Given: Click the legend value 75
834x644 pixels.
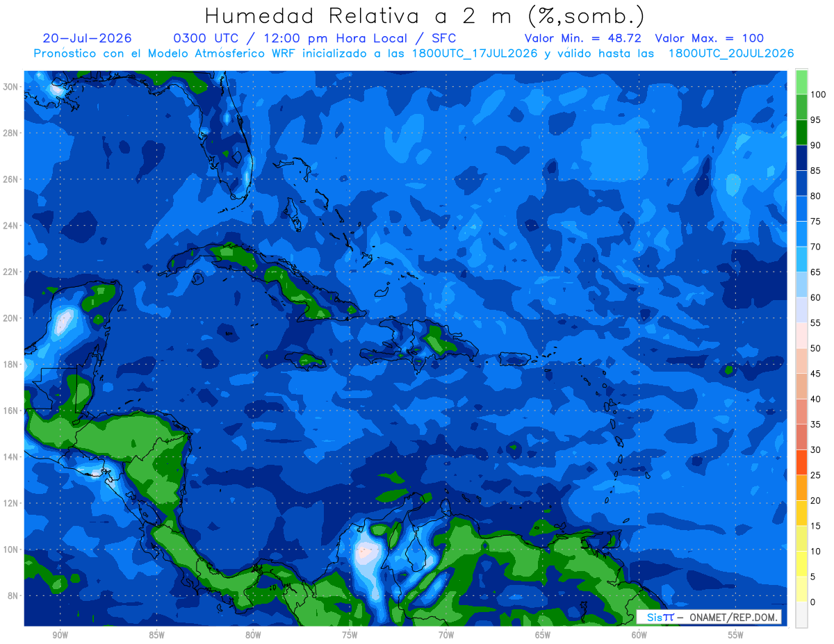Looking at the screenshot, I should click(815, 222).
